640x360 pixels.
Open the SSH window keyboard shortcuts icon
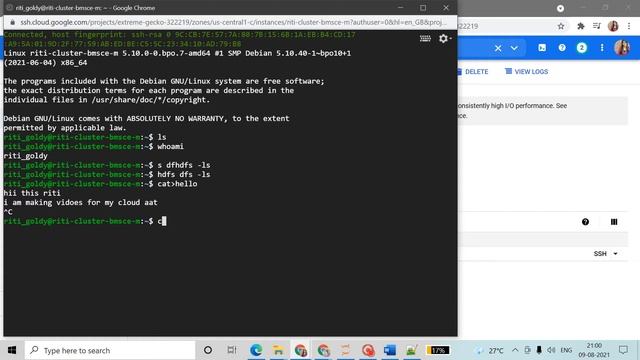[x=425, y=38]
